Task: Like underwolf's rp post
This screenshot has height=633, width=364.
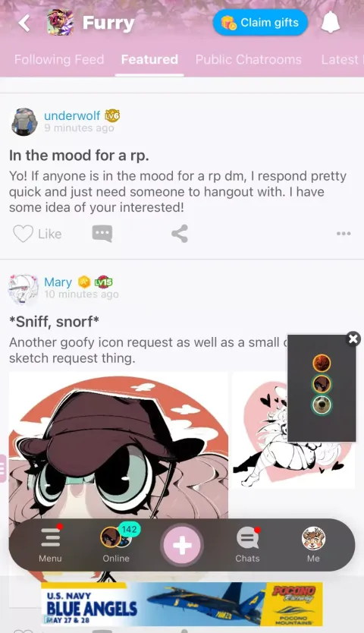Action: pyautogui.click(x=37, y=234)
